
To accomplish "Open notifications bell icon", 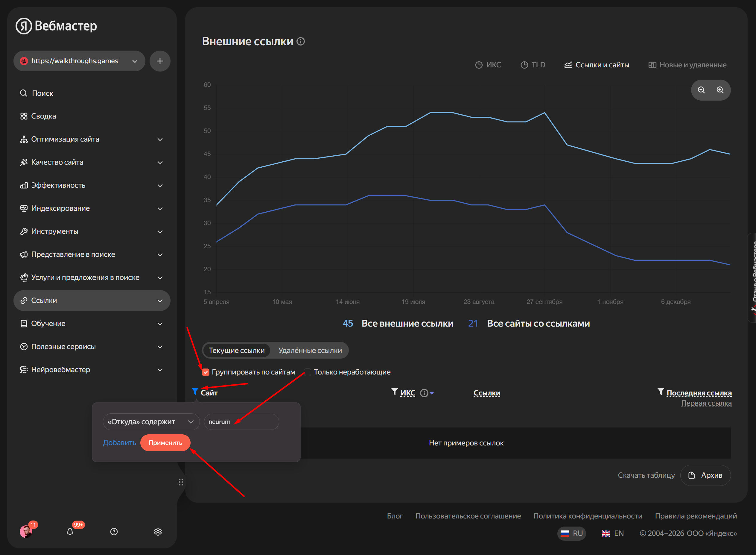I will (x=70, y=531).
